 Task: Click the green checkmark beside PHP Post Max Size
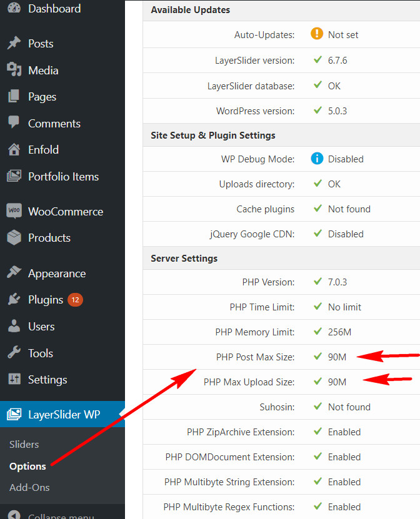click(x=317, y=357)
